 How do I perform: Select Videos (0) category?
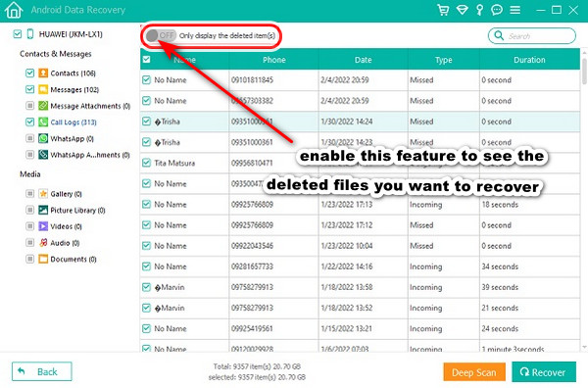(x=66, y=226)
